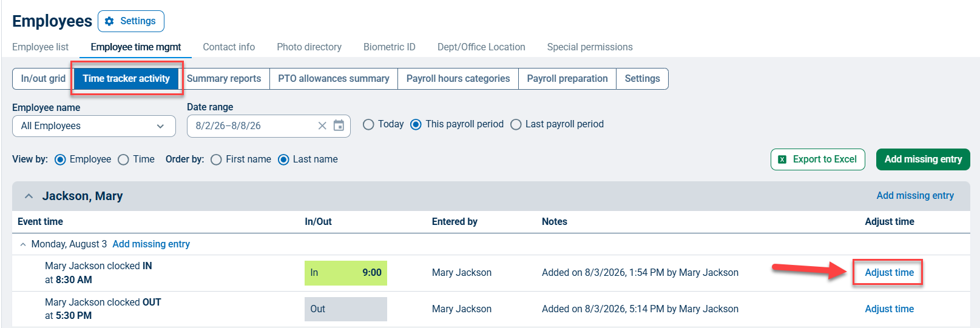Select the Today radio option
Screen dimensions: 980x328
[368, 124]
